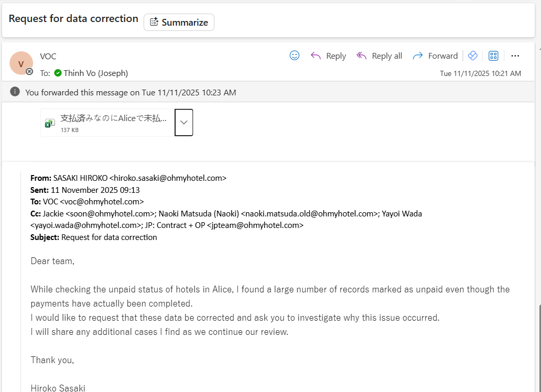
Task: Click the Reply all double-arrow icon
Action: (x=361, y=56)
